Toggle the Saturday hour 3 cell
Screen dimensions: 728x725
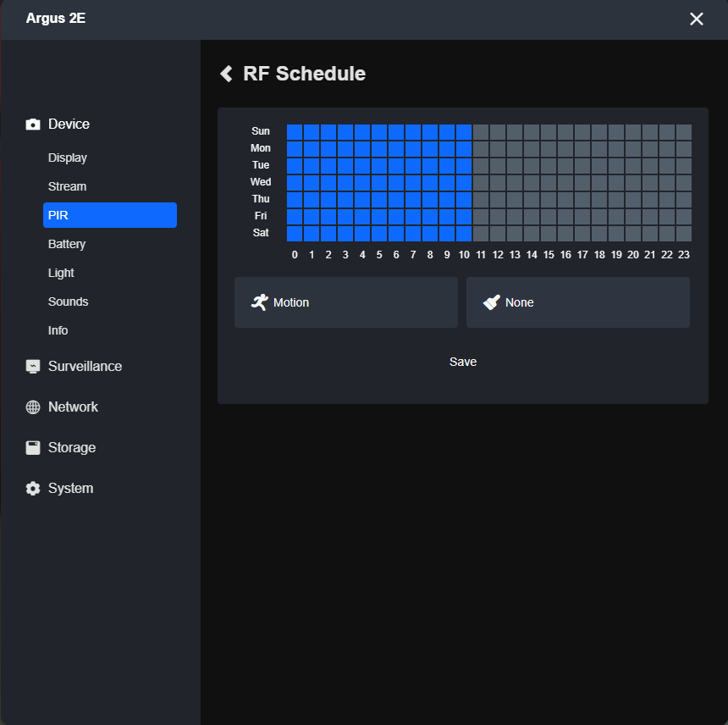click(345, 234)
